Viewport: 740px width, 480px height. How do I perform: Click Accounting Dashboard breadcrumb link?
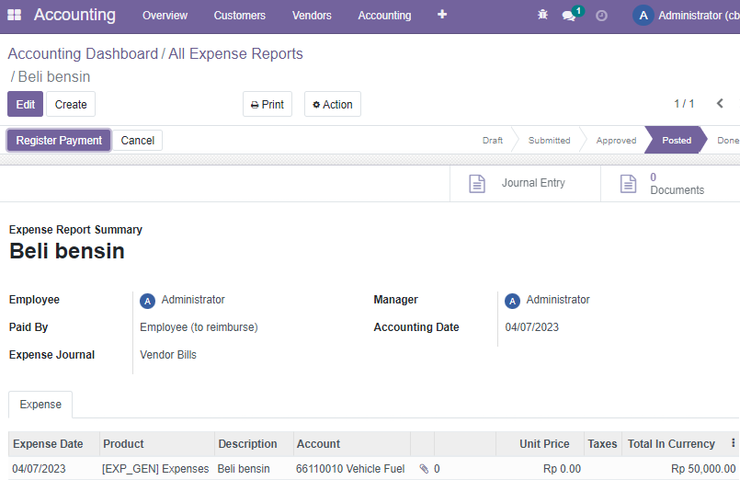click(83, 54)
